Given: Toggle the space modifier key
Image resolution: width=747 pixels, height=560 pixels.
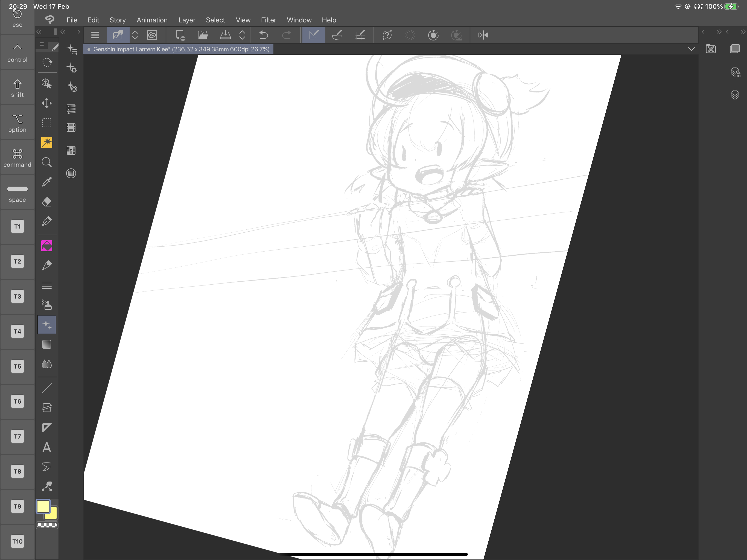Looking at the screenshot, I should click(17, 193).
